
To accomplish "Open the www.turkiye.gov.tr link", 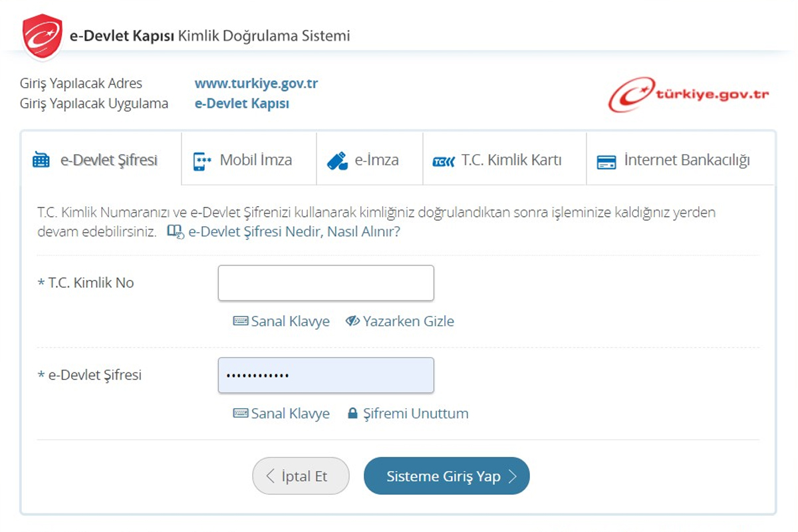I will (x=255, y=83).
